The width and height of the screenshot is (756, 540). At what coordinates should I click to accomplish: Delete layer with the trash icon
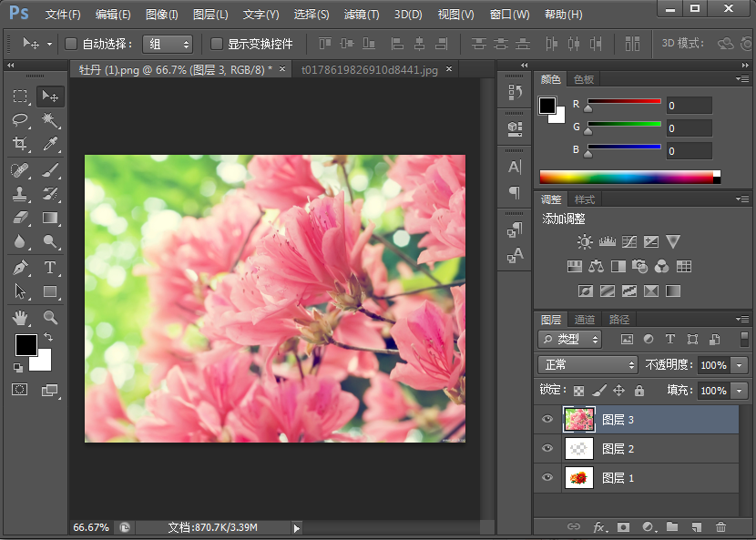(x=720, y=526)
